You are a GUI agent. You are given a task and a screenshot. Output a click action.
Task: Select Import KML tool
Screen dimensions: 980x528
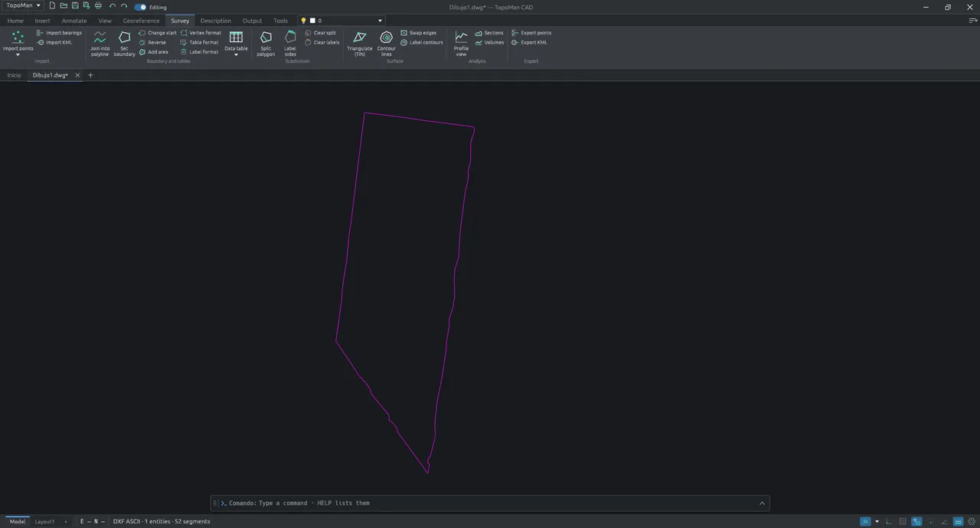pyautogui.click(x=54, y=42)
